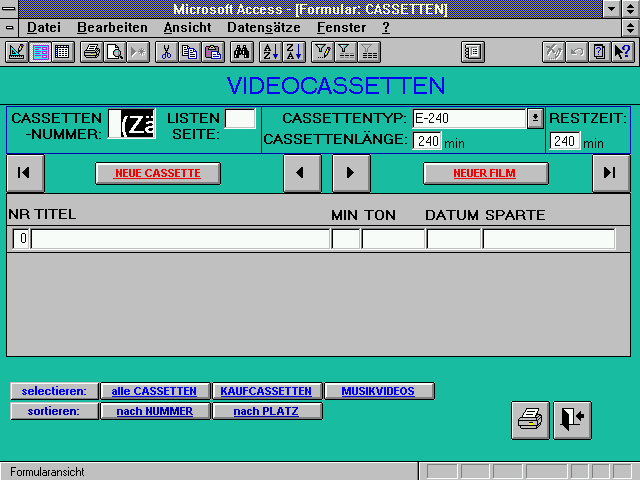Jump to the last record button
This screenshot has height=480, width=640.
(610, 173)
